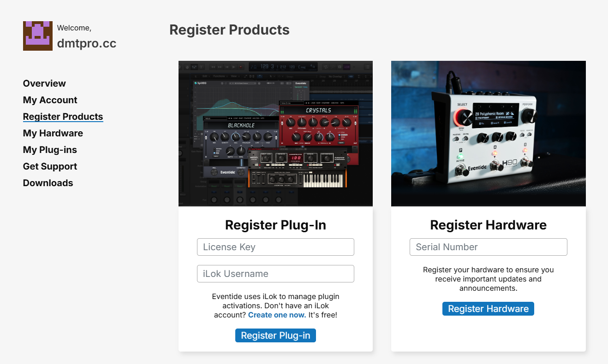This screenshot has height=364, width=608.
Task: Go to My Account
Action: (50, 100)
